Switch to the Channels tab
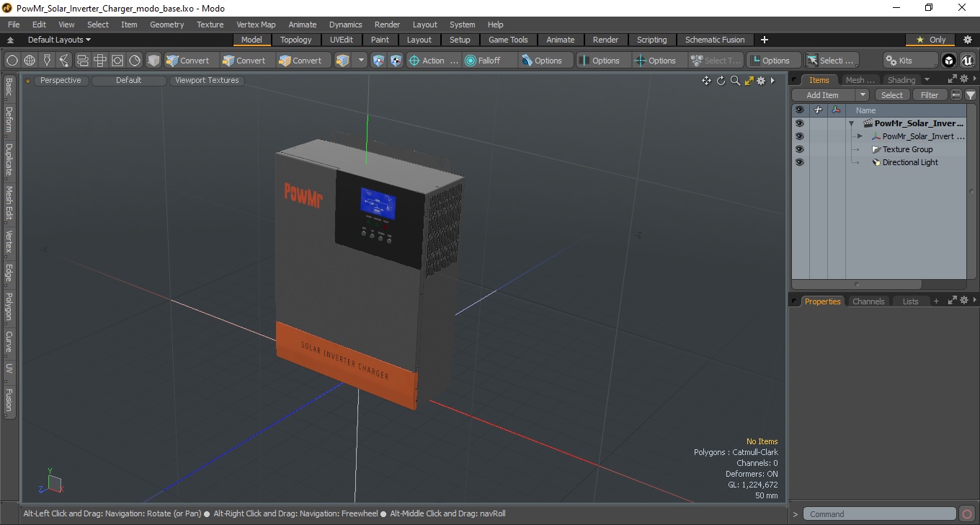 click(x=868, y=301)
